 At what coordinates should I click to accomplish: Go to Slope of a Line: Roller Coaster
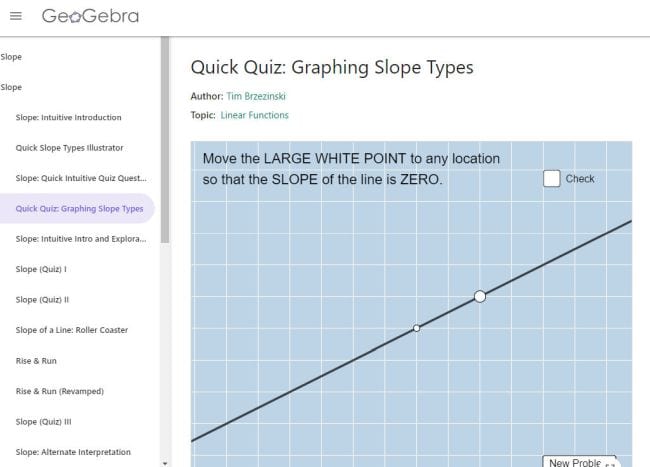pos(72,330)
